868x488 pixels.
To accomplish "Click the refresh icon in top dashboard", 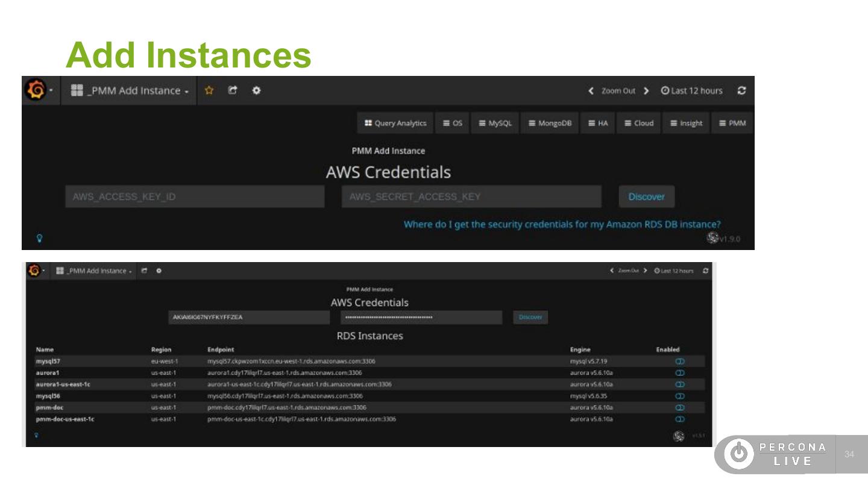I will pos(741,90).
